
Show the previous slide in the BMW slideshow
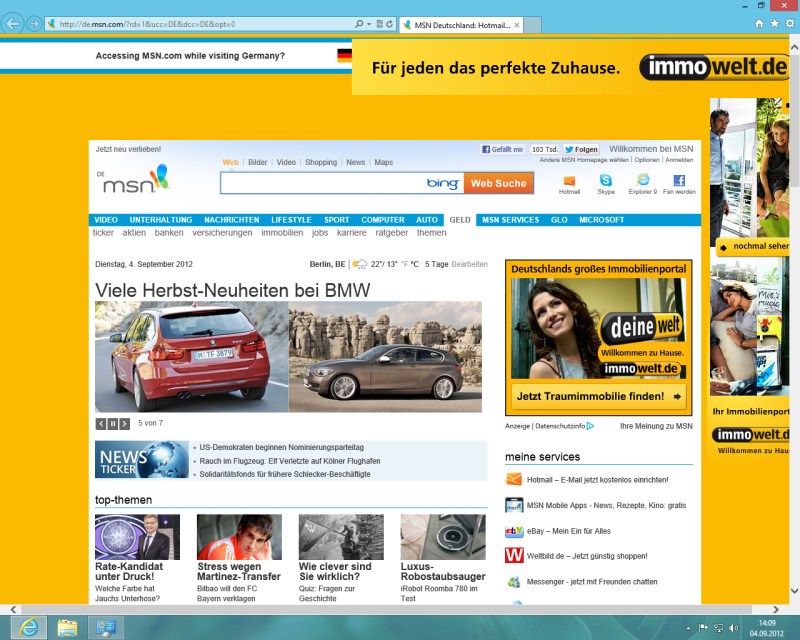[101, 424]
